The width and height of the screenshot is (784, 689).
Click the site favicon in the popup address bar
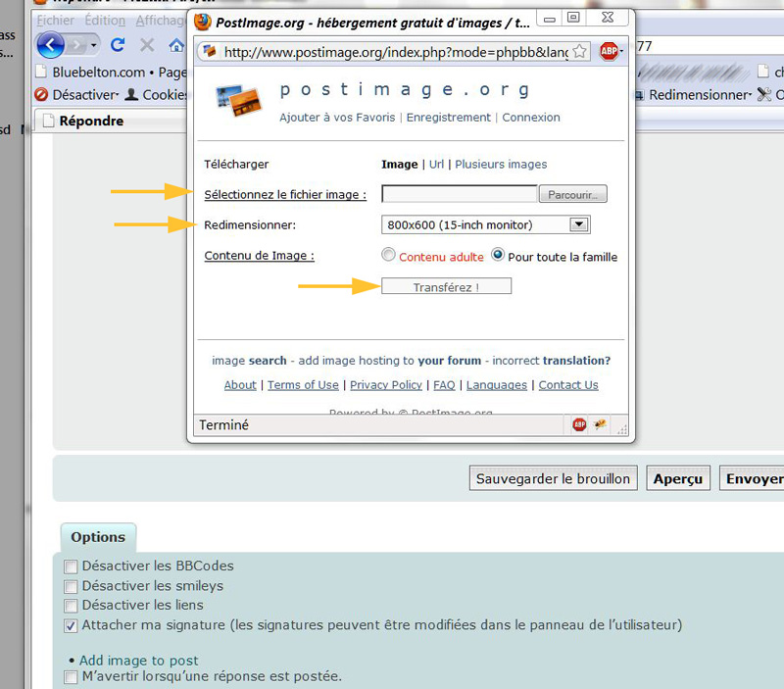coord(209,51)
